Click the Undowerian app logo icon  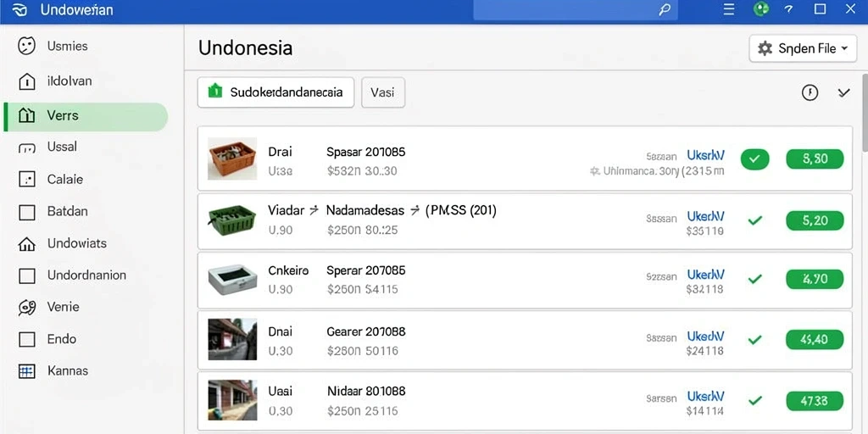[x=19, y=10]
